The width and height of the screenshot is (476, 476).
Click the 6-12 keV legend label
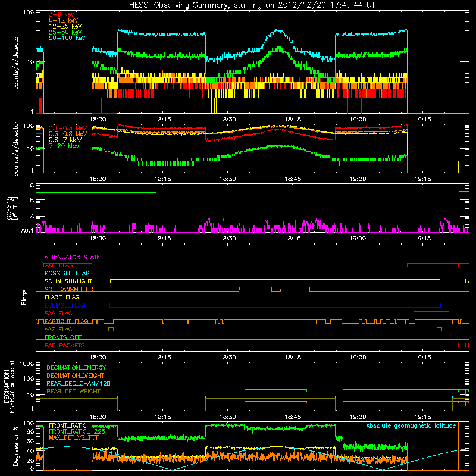[x=63, y=20]
